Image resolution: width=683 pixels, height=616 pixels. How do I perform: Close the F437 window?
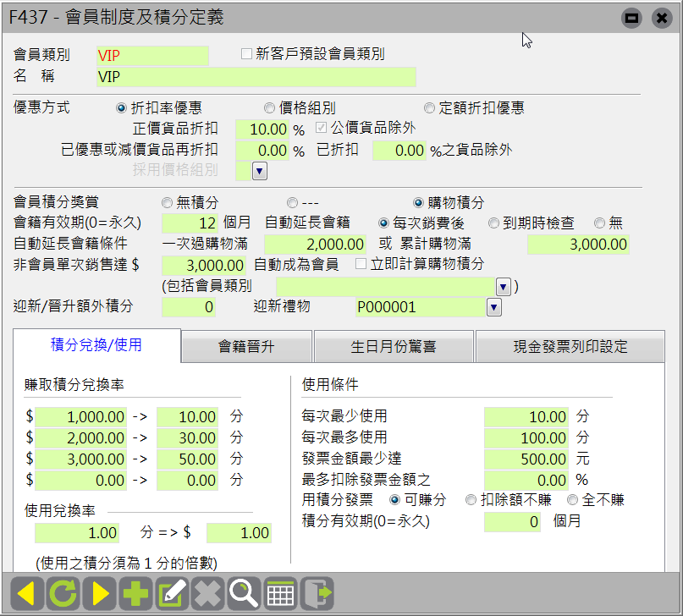662,18
